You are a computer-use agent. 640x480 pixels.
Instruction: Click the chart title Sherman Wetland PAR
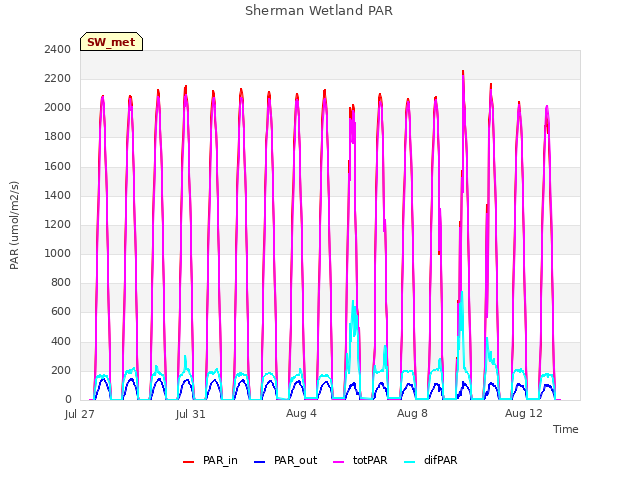click(319, 10)
